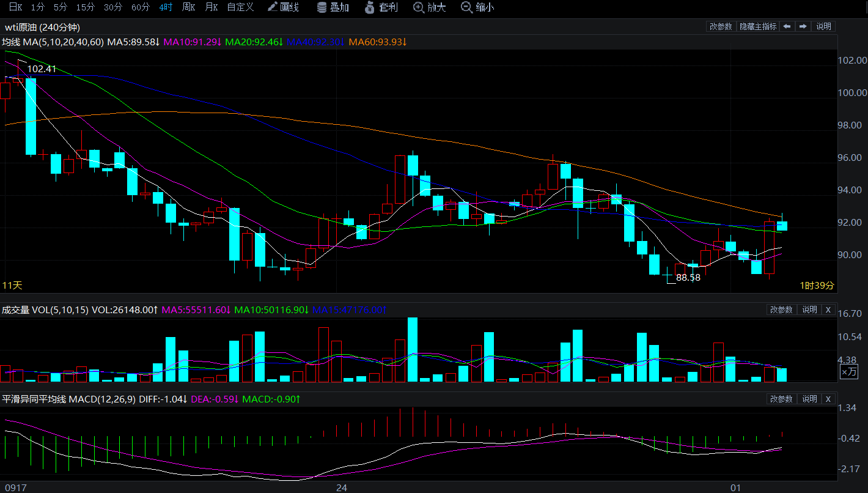Click the 102.41 high price label
Screen dimensions: 868x493
(42, 69)
